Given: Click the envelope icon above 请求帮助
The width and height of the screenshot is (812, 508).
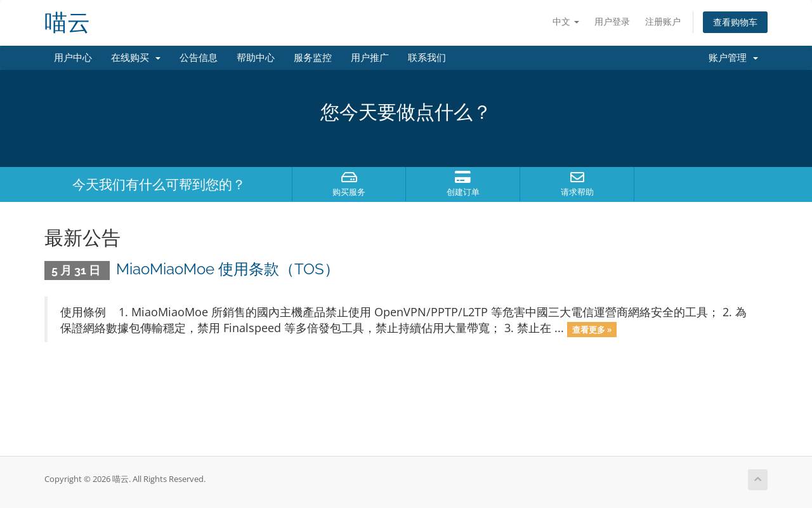Looking at the screenshot, I should click(x=577, y=177).
